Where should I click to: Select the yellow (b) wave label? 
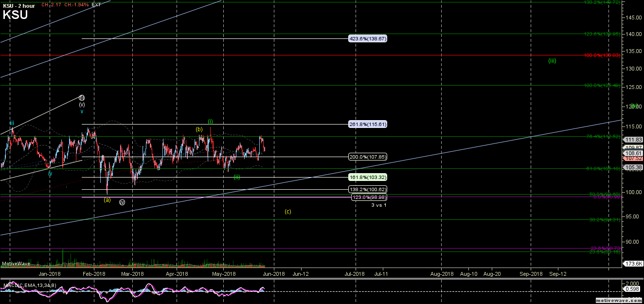coord(199,129)
